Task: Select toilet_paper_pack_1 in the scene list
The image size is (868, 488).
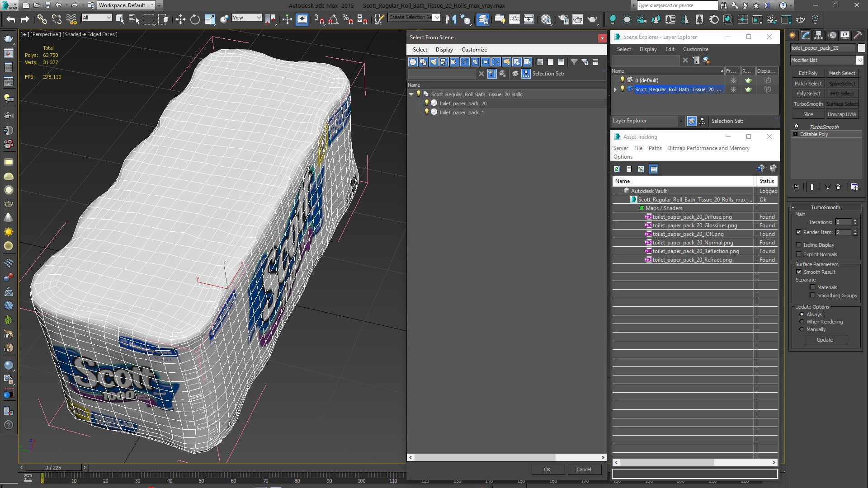Action: point(462,113)
